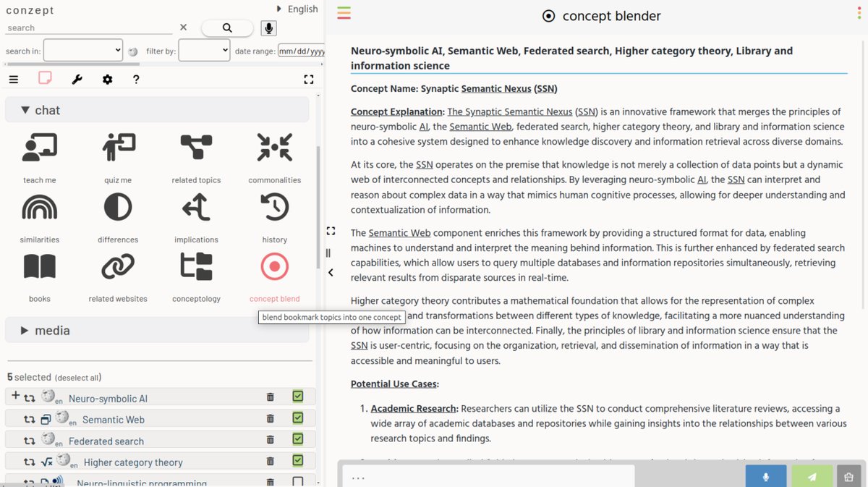Uncheck the Federated search checkbox
Image resolution: width=868 pixels, height=487 pixels.
(x=298, y=439)
